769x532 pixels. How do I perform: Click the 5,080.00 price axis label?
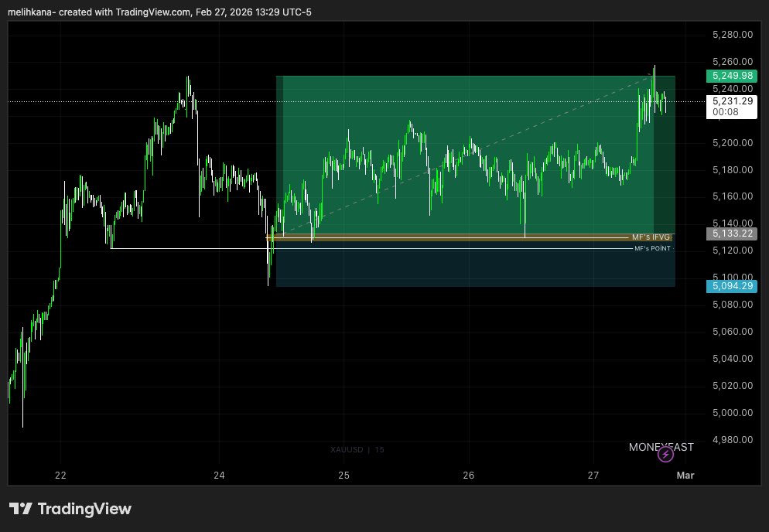pos(732,305)
